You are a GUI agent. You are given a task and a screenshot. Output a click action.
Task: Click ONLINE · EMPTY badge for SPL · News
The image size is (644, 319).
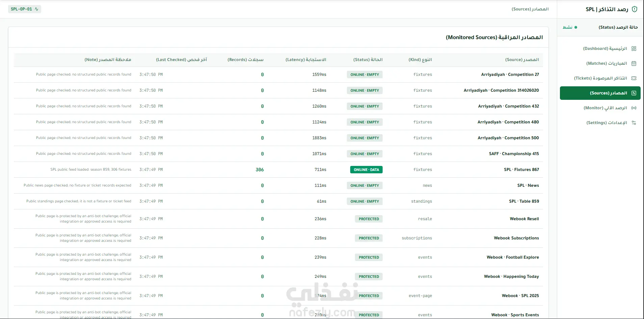pos(365,185)
